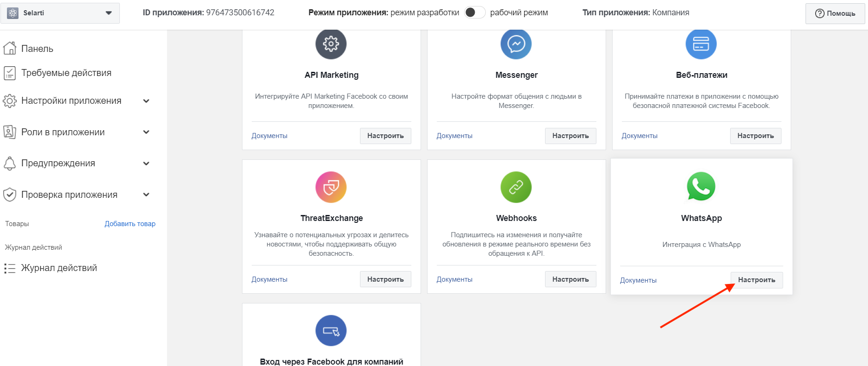The width and height of the screenshot is (868, 366).
Task: Expand the Настройки приложения section
Action: (x=146, y=101)
